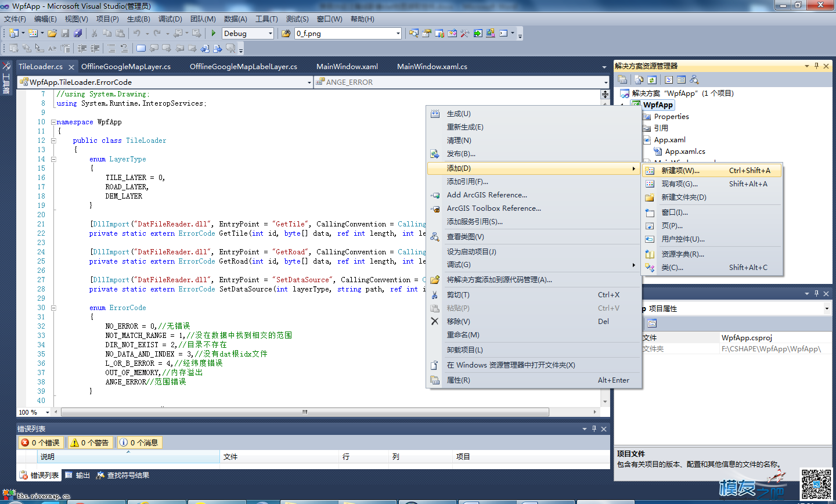Select 设为启动项目(J) in context menu
836x504 pixels.
tap(534, 252)
